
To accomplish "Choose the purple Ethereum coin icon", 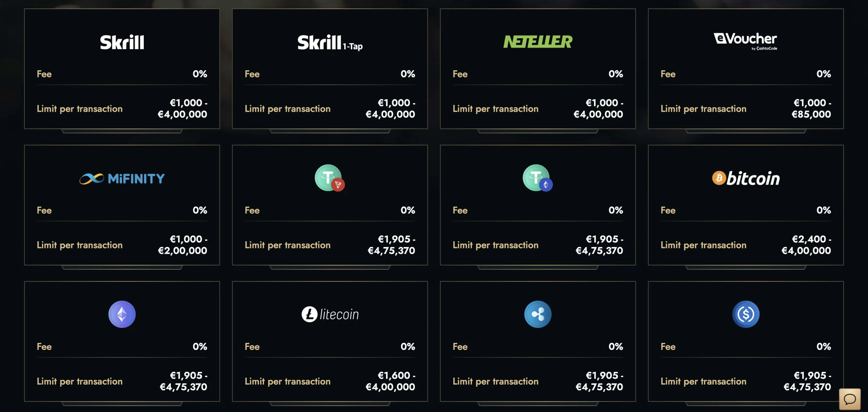I will pyautogui.click(x=122, y=314).
